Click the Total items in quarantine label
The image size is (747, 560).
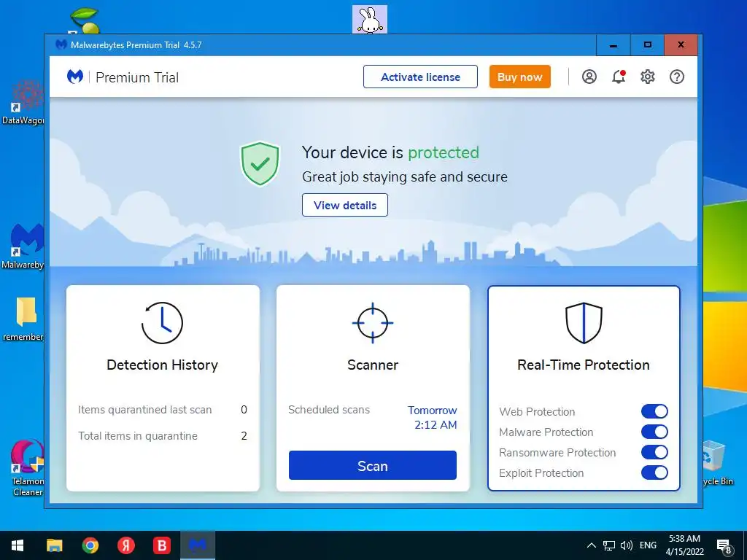point(138,436)
